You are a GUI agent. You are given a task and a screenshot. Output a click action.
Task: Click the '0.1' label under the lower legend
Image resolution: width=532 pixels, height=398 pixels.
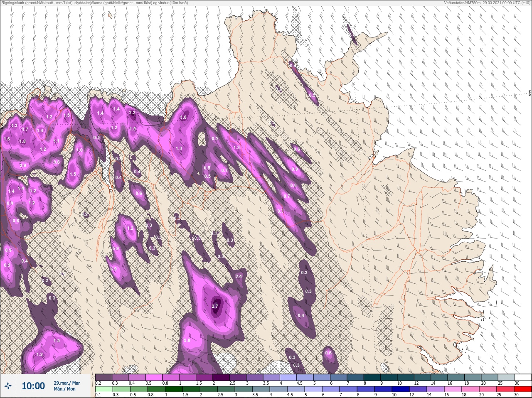click(x=98, y=395)
